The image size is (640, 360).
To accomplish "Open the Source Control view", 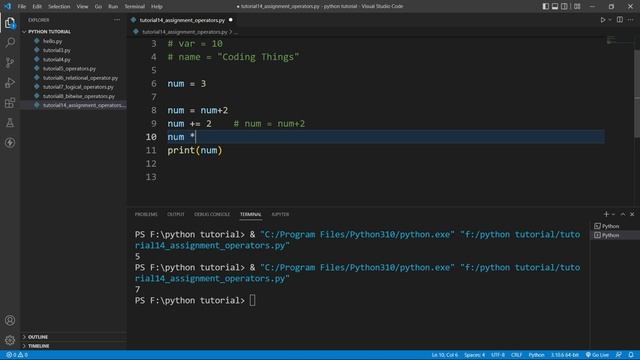I will tap(10, 62).
